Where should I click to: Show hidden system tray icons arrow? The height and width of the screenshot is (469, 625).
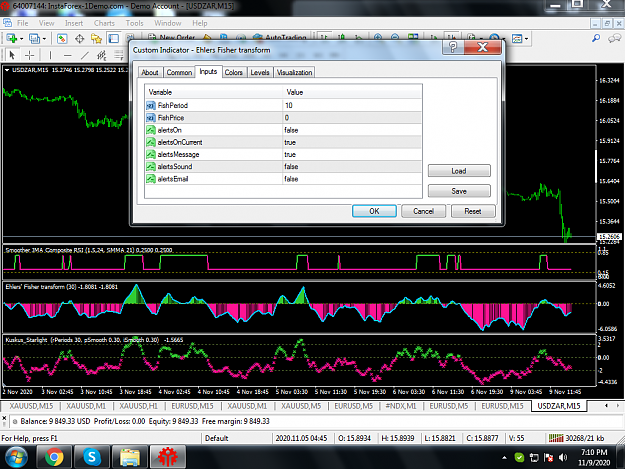pos(504,458)
